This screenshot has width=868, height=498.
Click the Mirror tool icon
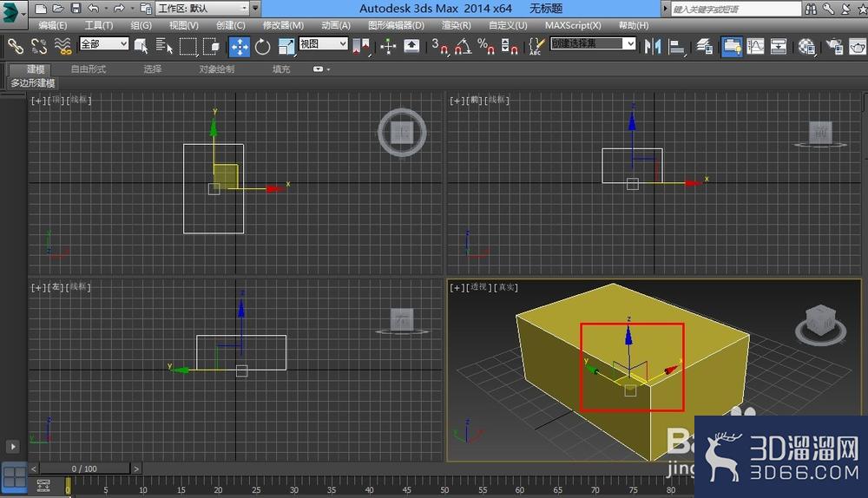click(x=653, y=47)
